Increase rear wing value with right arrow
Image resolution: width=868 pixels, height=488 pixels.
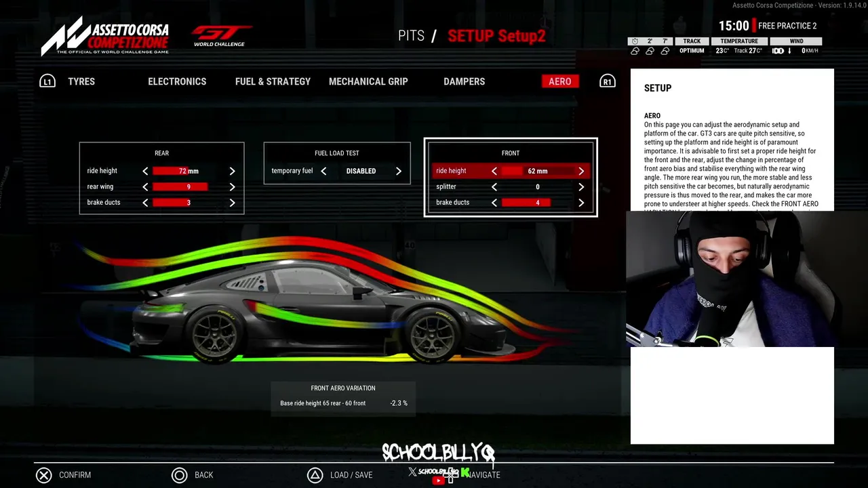pyautogui.click(x=232, y=187)
